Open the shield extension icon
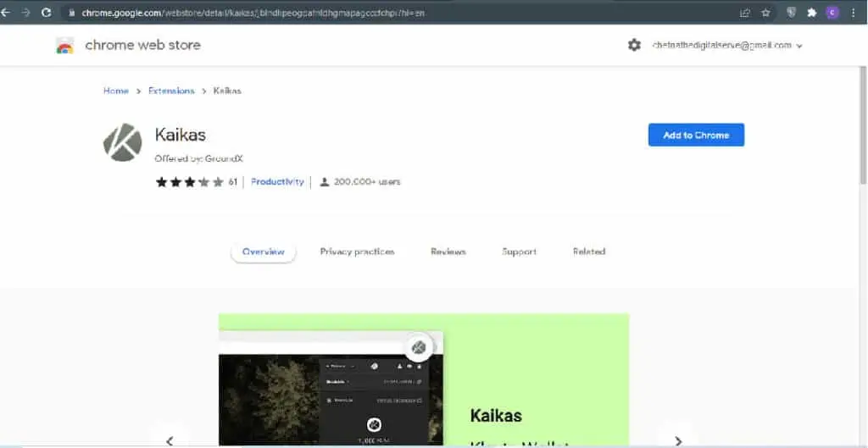Viewport: 868px width, 448px height. (792, 13)
